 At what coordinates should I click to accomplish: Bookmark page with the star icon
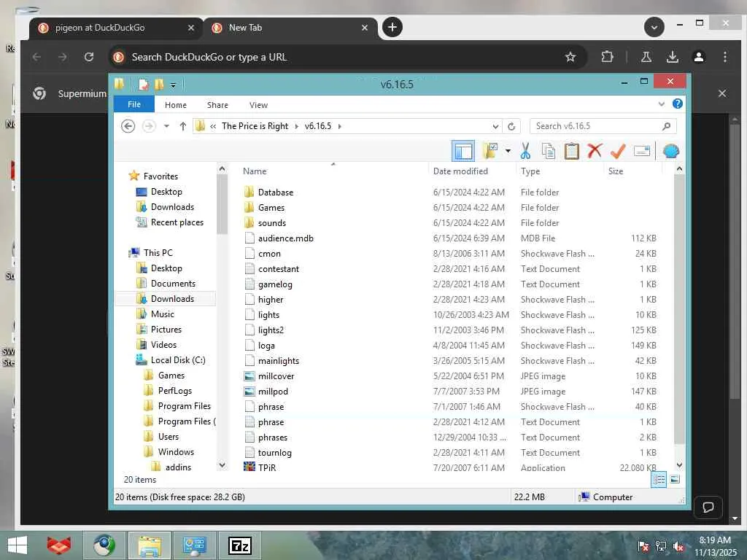570,57
